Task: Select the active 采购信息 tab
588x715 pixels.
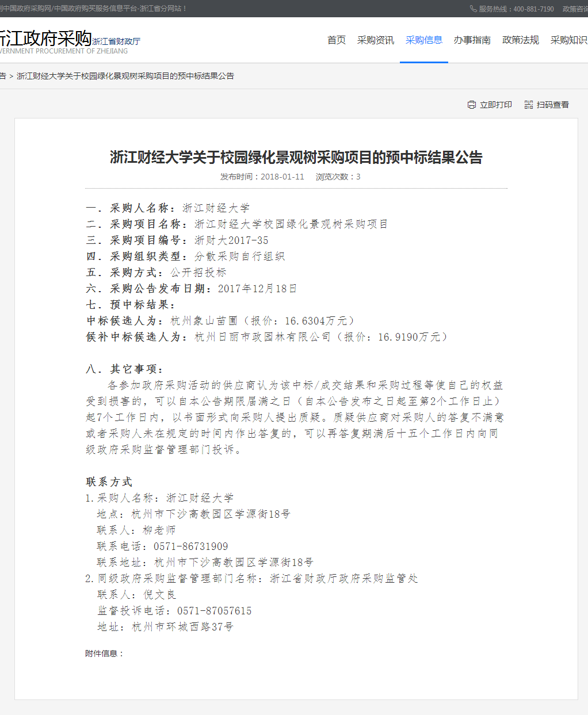Action: 423,40
